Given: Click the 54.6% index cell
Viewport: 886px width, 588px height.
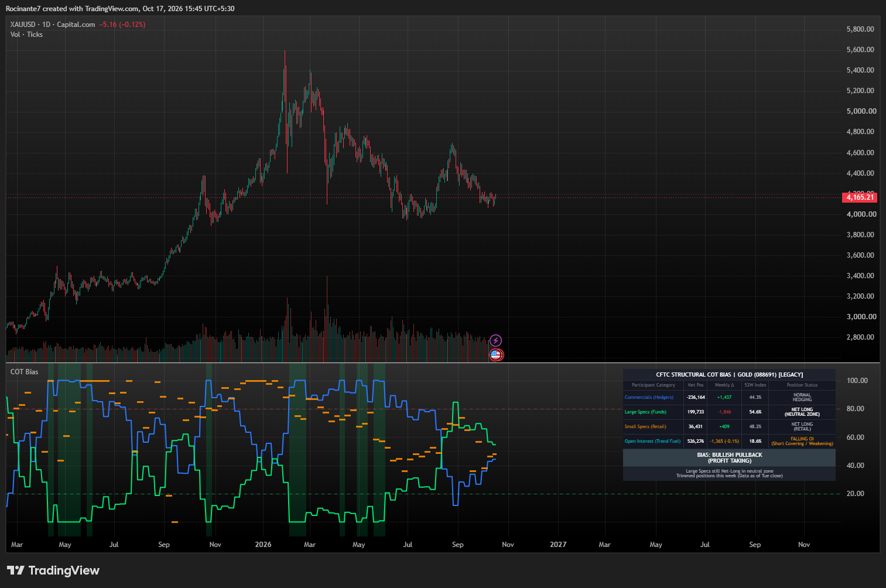Looking at the screenshot, I should [755, 412].
